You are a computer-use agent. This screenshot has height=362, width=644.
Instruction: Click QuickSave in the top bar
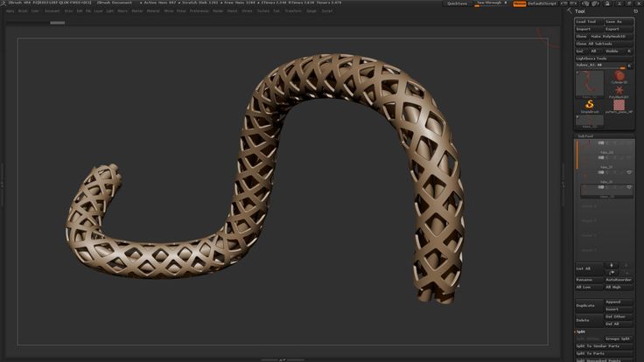pyautogui.click(x=457, y=3)
